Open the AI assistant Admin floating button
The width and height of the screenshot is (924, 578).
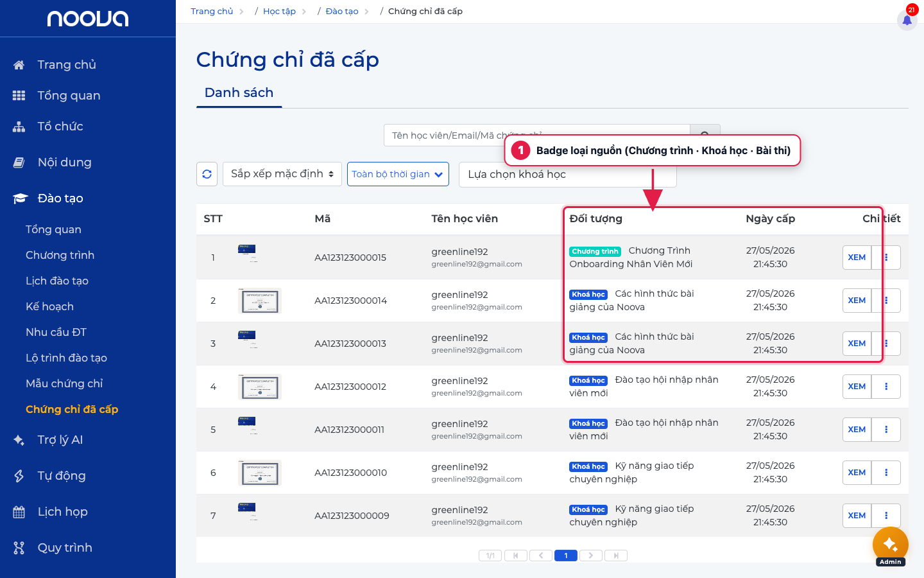890,545
